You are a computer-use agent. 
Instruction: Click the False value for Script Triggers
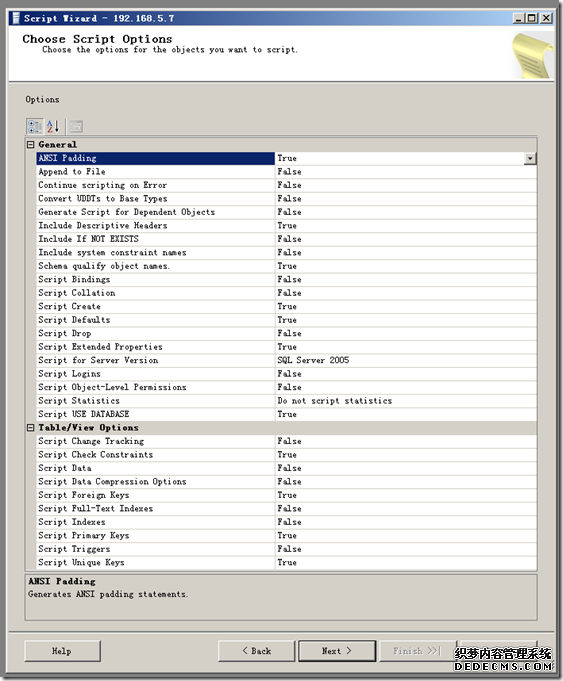coord(289,549)
